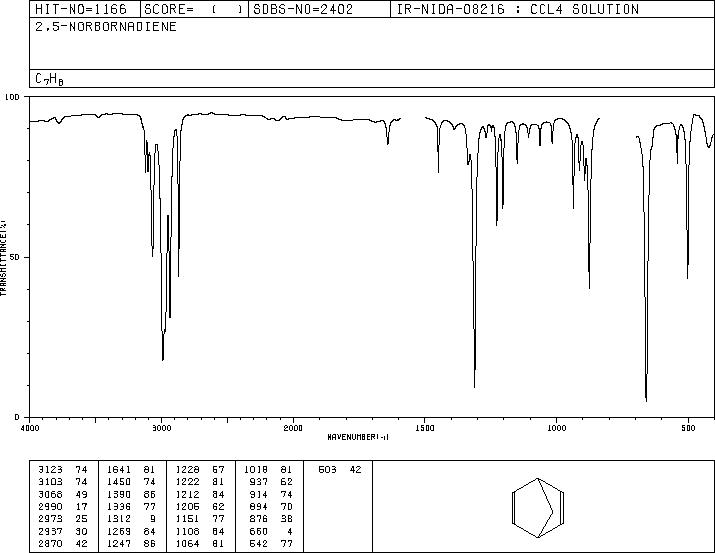The image size is (715, 553).
Task: Click the TRANSMITTANCE axis title
Action: 3,258
